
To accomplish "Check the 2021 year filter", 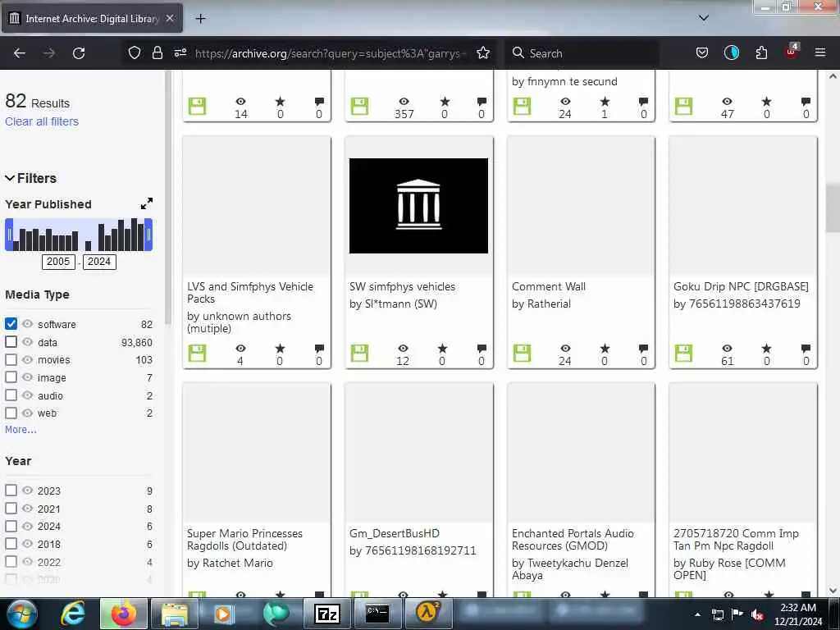I will point(11,509).
